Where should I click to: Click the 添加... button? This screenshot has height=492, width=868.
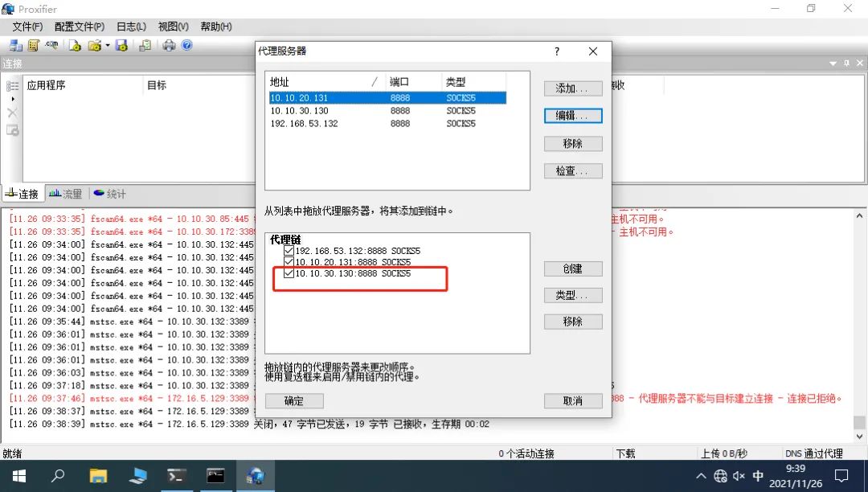tap(573, 88)
